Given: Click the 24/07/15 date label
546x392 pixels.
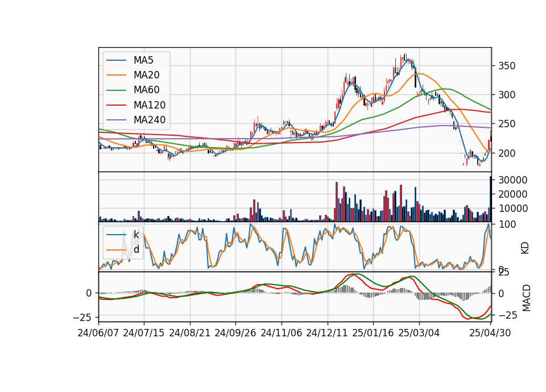Looking at the screenshot, I should pos(144,333).
